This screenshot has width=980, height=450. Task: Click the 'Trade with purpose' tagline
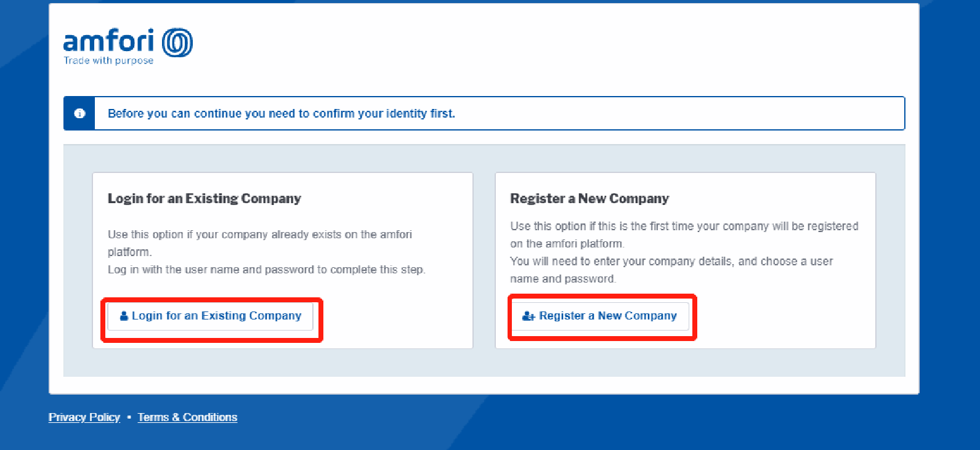[x=109, y=60]
